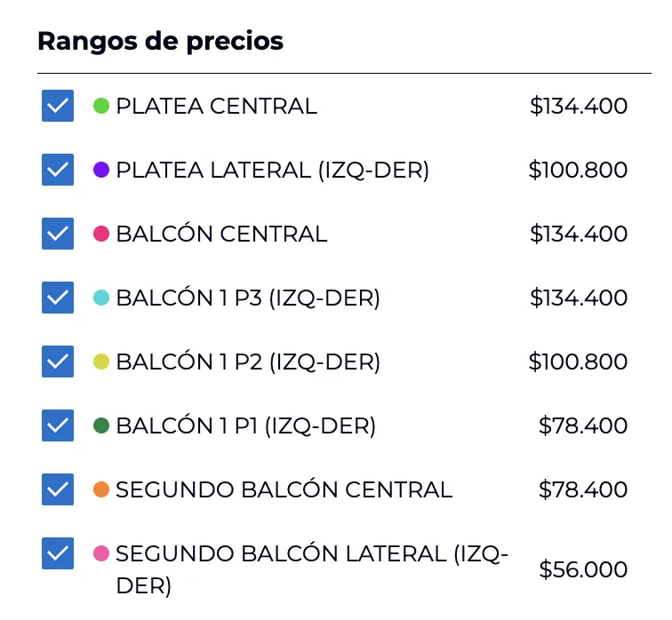Toggle the BALCÓN 1 P2 checkbox
Image resolution: width=672 pixels, height=620 pixels.
coord(58,362)
